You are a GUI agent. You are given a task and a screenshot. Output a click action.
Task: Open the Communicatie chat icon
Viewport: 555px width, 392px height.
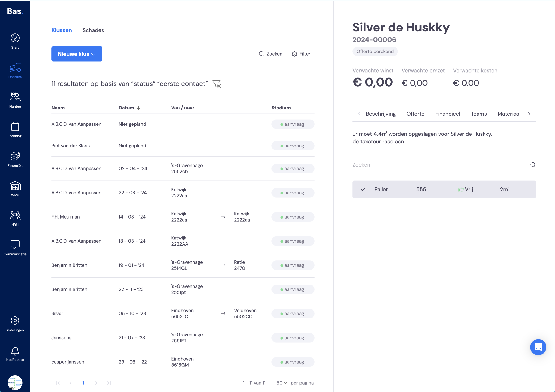point(15,244)
